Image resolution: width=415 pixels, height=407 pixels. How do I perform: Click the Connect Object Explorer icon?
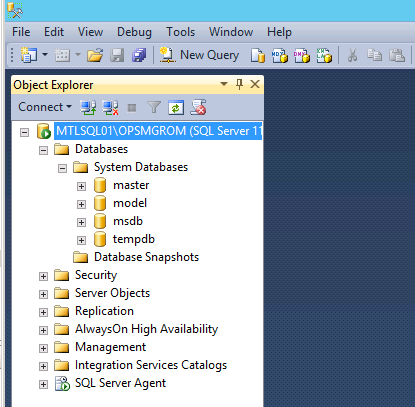(x=88, y=108)
